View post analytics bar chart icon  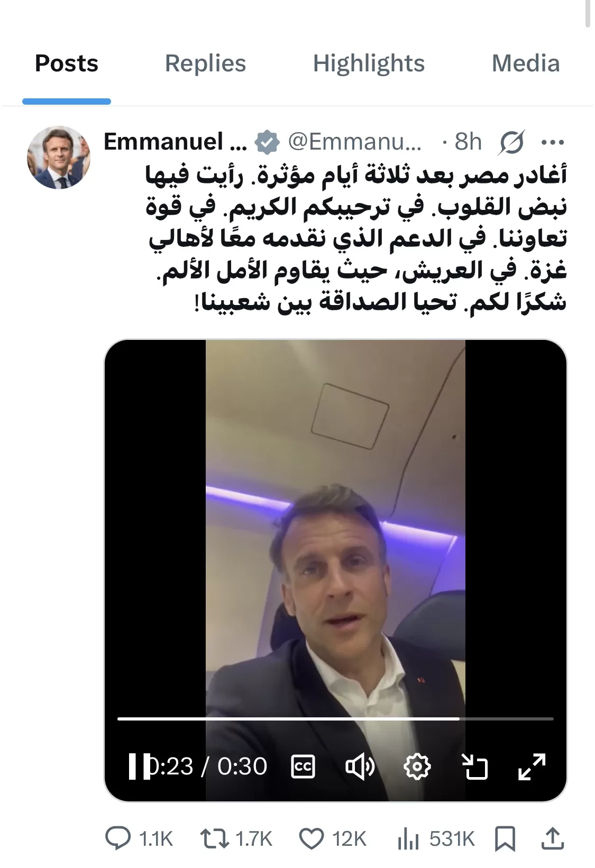(x=408, y=838)
